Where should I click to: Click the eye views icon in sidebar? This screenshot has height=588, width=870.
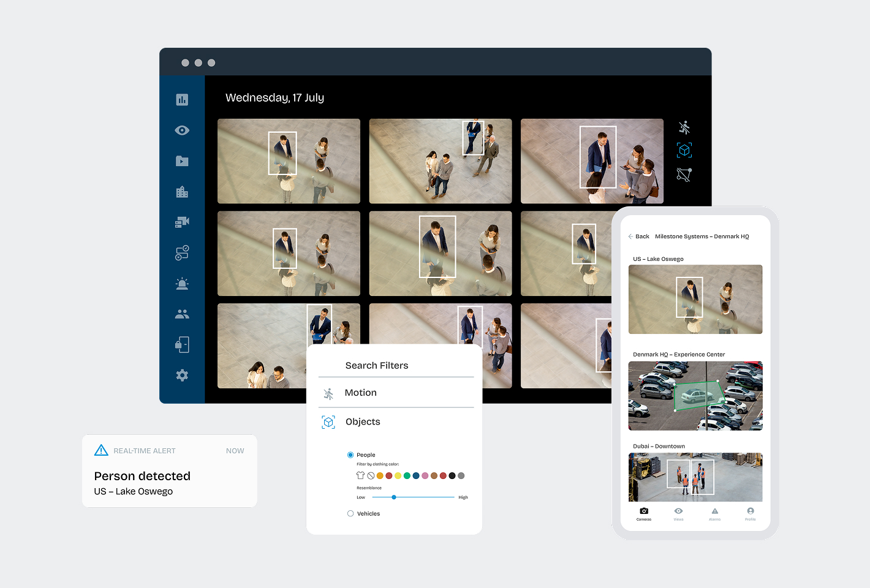coord(182,130)
